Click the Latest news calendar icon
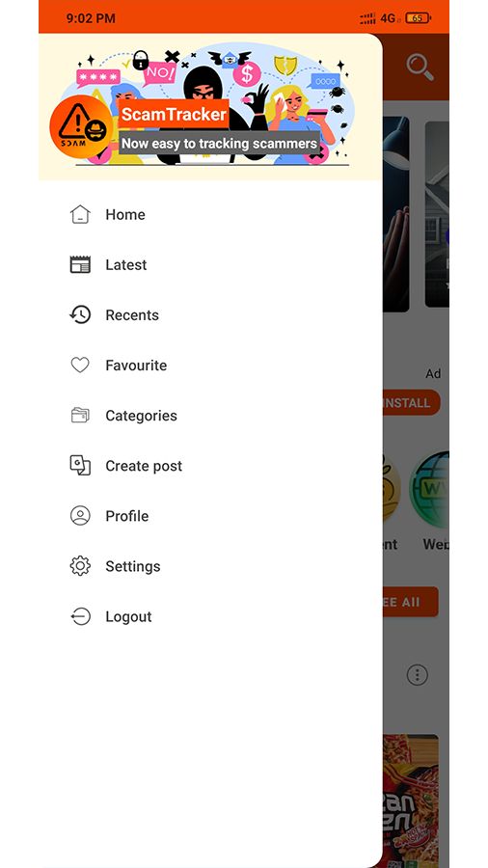 pos(80,264)
